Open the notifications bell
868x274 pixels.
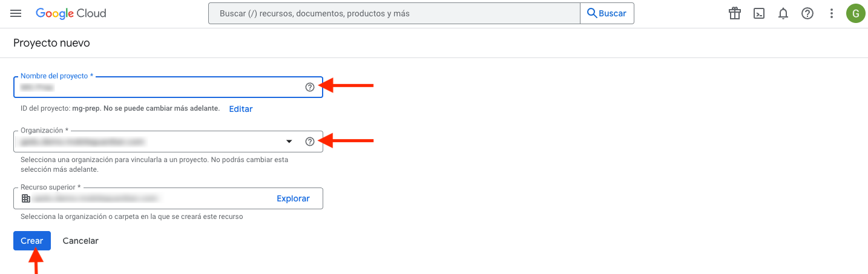point(783,13)
